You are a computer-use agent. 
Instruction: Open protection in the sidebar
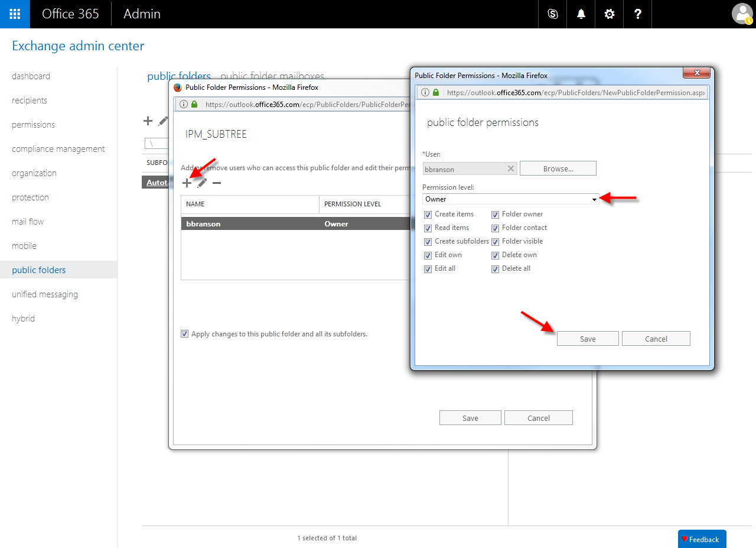(x=30, y=197)
